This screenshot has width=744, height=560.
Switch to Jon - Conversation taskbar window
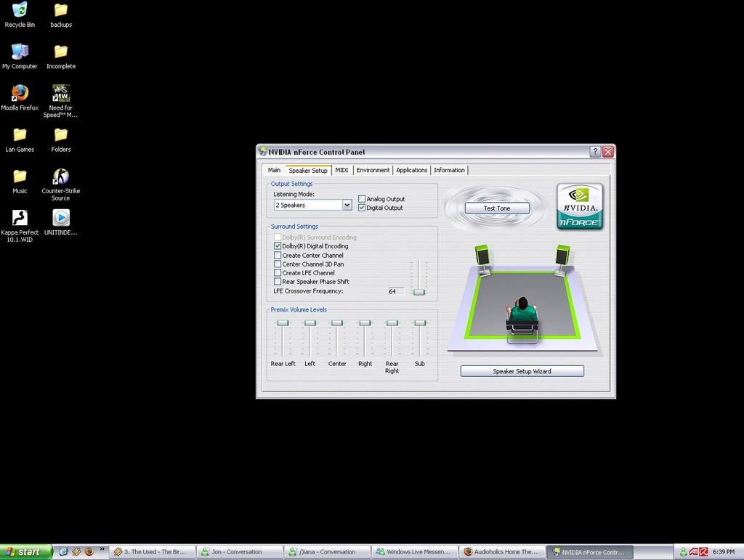pyautogui.click(x=238, y=552)
